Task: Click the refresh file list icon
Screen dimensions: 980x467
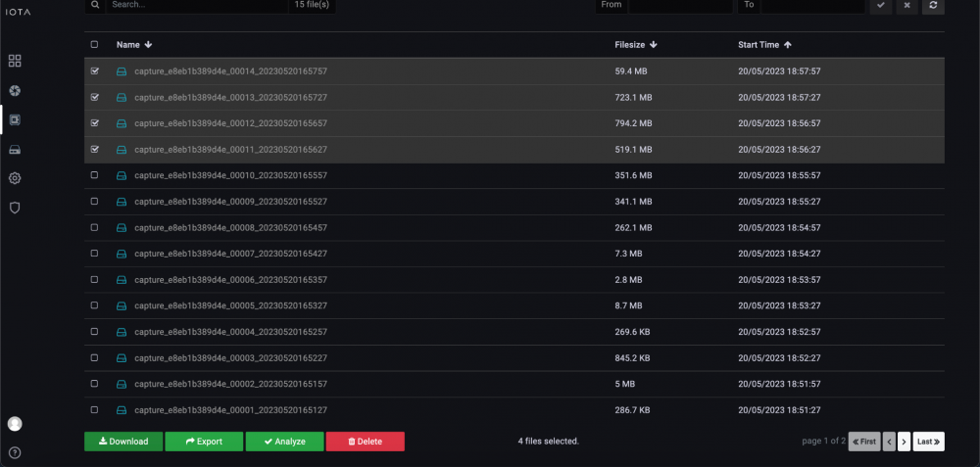Action: pos(933,6)
